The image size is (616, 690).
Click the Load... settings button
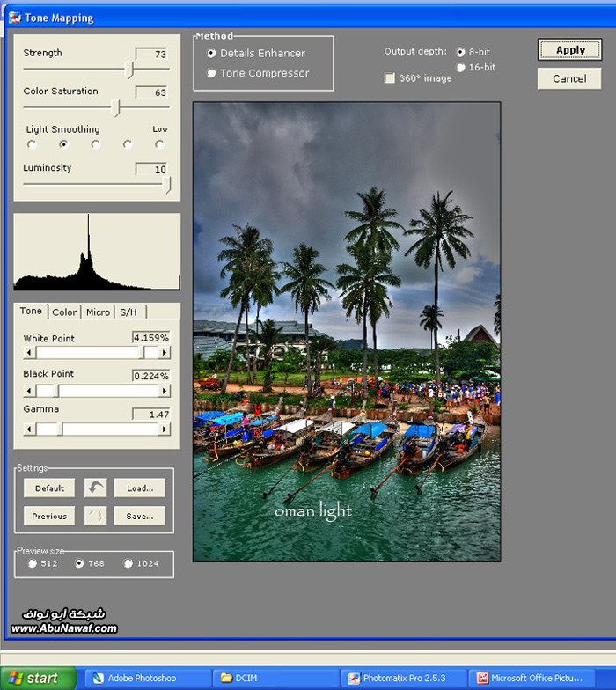[x=139, y=488]
